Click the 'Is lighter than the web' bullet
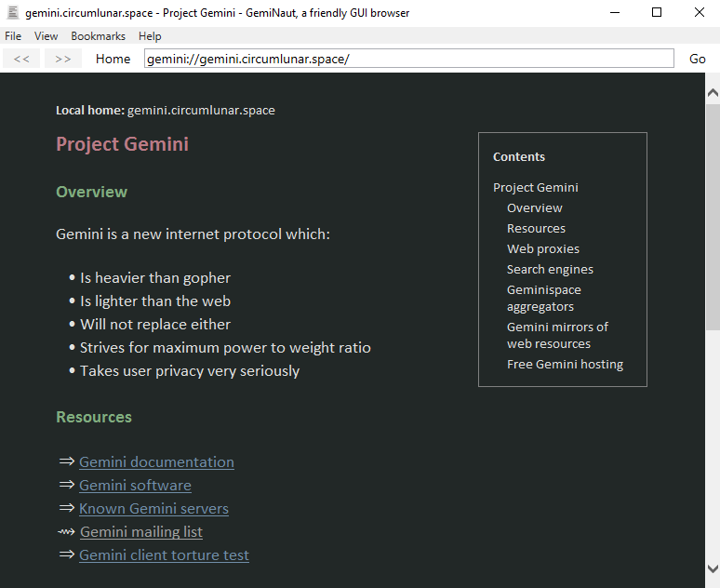The image size is (720, 588). [x=155, y=301]
